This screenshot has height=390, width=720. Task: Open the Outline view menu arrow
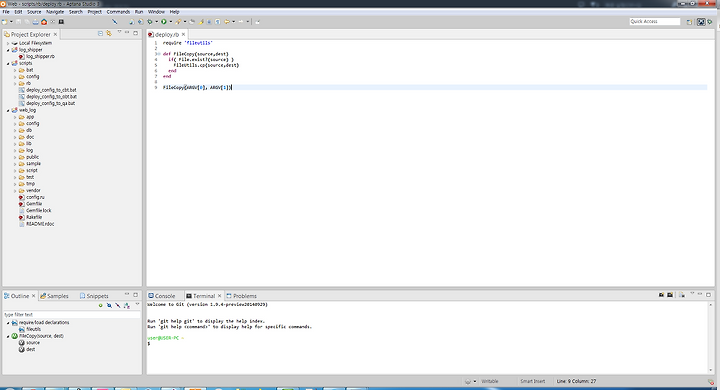point(137,304)
